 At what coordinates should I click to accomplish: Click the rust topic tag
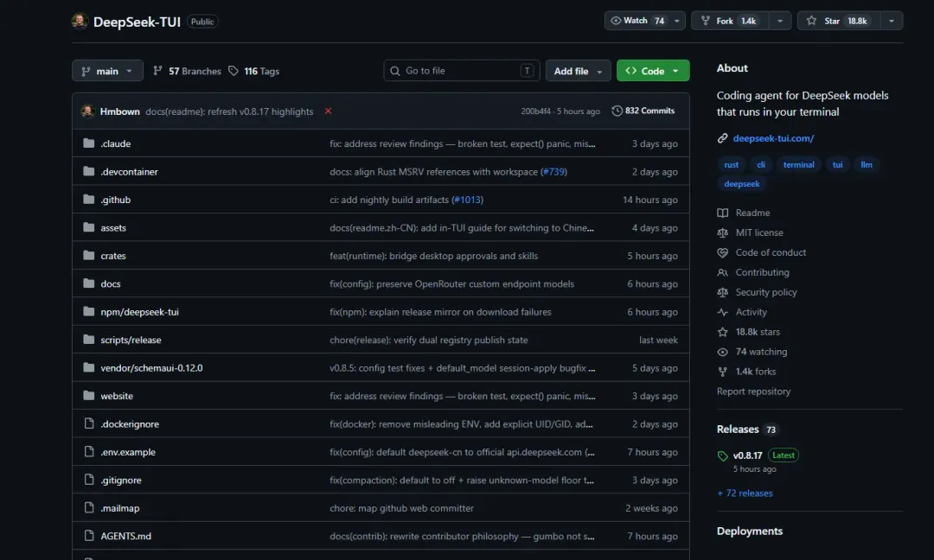point(731,165)
